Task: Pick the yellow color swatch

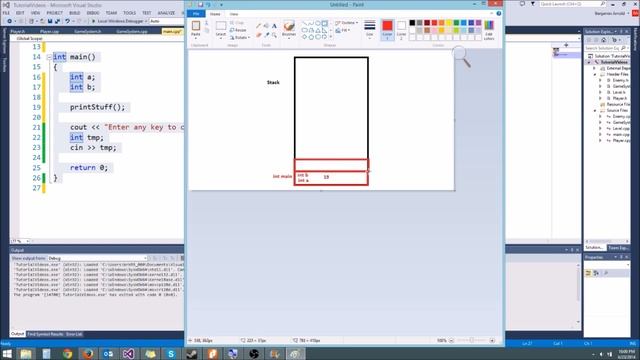Action: 449,23
